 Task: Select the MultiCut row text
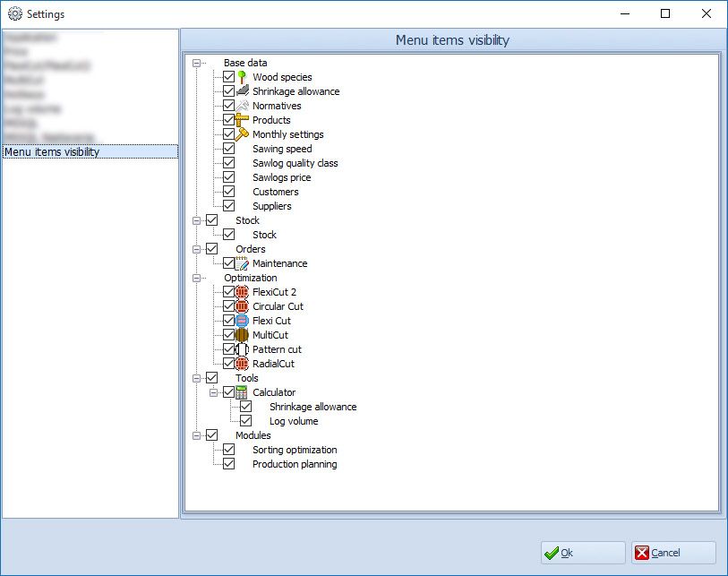pyautogui.click(x=270, y=335)
